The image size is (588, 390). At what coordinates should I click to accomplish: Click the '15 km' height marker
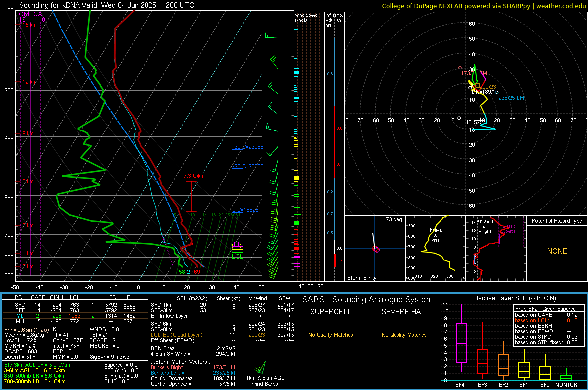tap(29, 25)
